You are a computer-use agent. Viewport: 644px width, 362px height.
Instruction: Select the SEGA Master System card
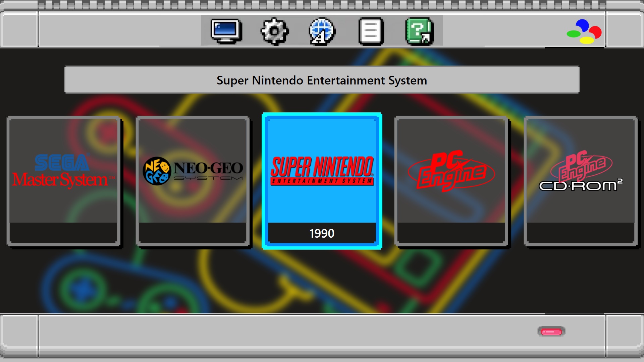[x=64, y=181]
